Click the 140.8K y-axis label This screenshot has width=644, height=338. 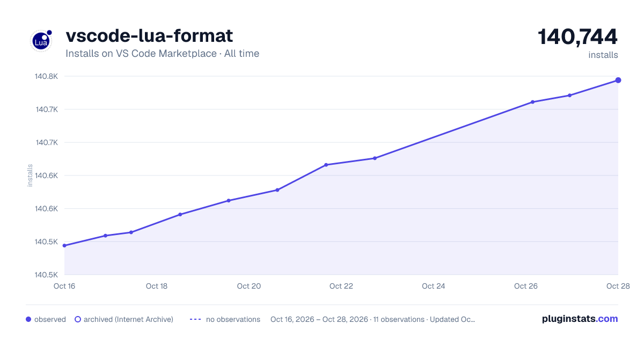point(47,76)
